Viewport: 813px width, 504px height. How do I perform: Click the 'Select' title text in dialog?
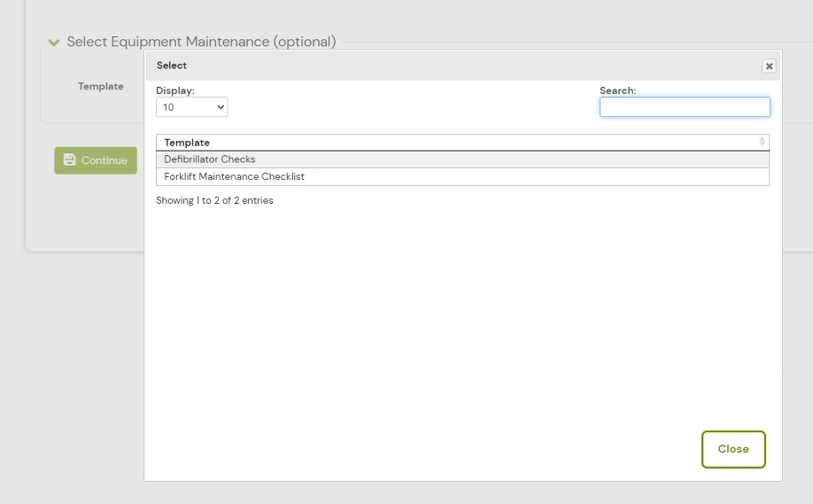pos(172,66)
